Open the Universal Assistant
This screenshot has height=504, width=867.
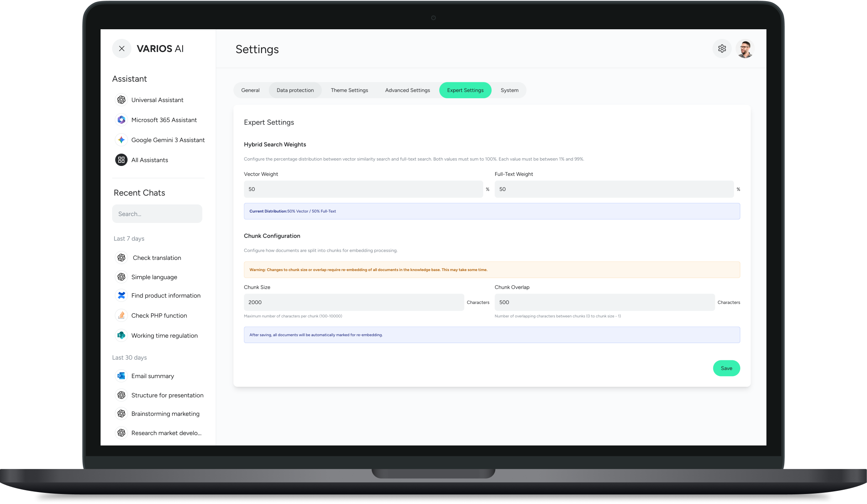point(121,100)
